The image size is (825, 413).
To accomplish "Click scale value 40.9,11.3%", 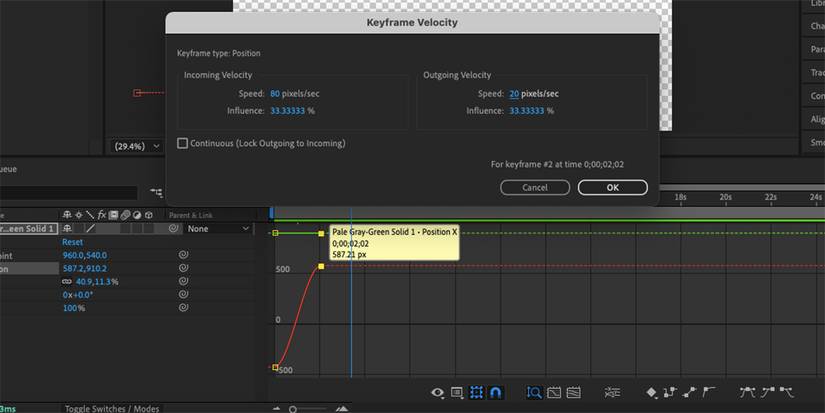I will [x=97, y=282].
